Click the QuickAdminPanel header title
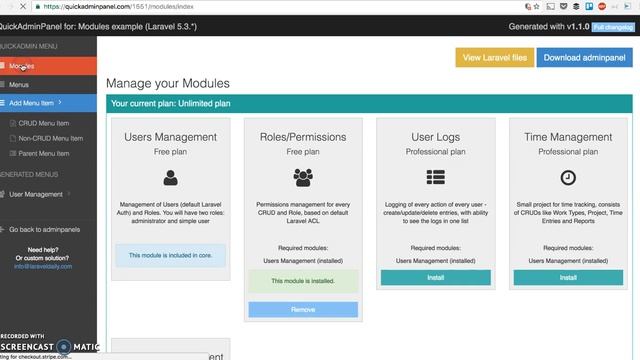The height and width of the screenshot is (360, 640). tap(98, 27)
